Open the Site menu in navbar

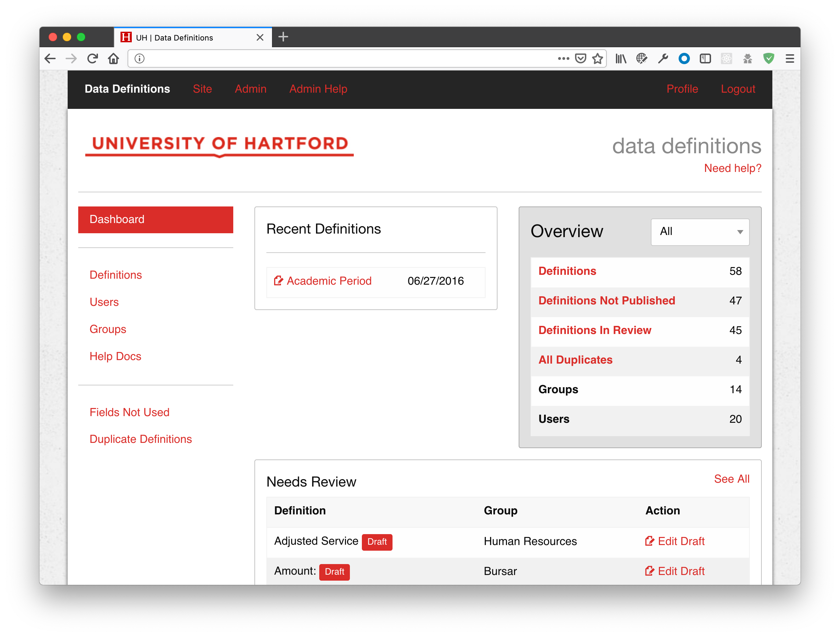pos(202,89)
